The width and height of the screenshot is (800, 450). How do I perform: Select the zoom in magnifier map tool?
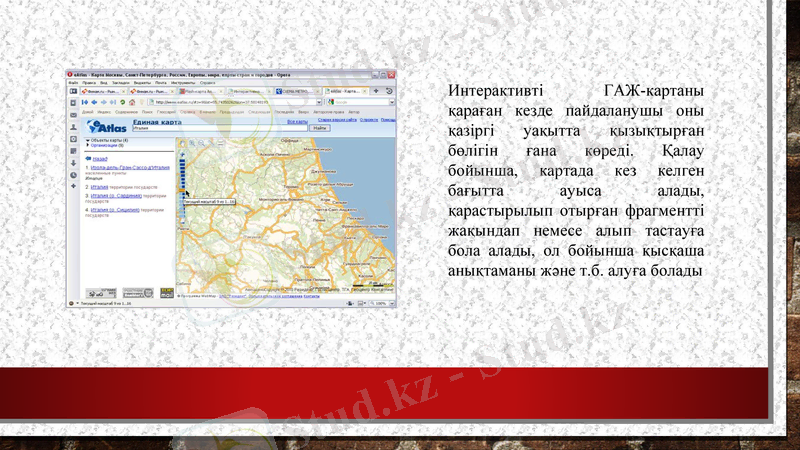(192, 143)
